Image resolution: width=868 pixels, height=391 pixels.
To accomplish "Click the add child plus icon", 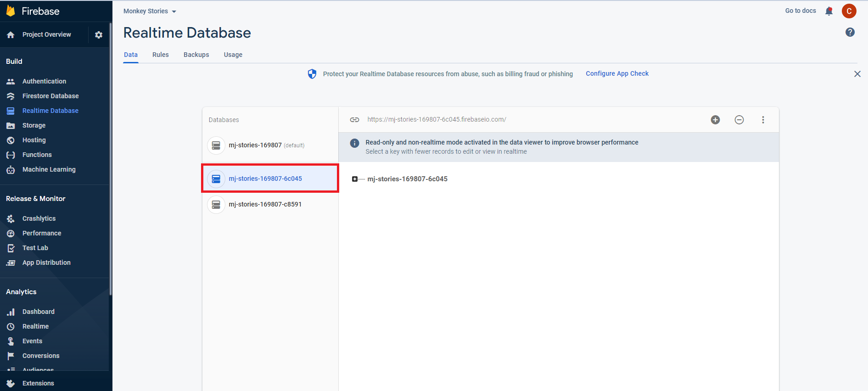I will 715,120.
